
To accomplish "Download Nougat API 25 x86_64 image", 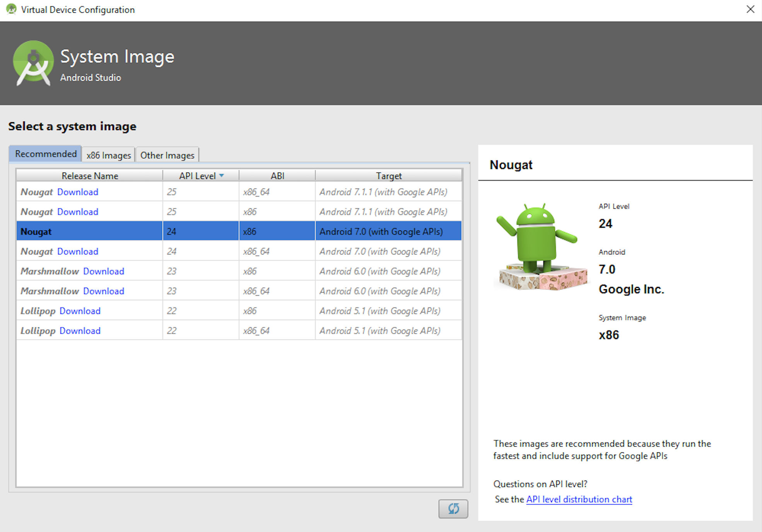I will [x=78, y=192].
